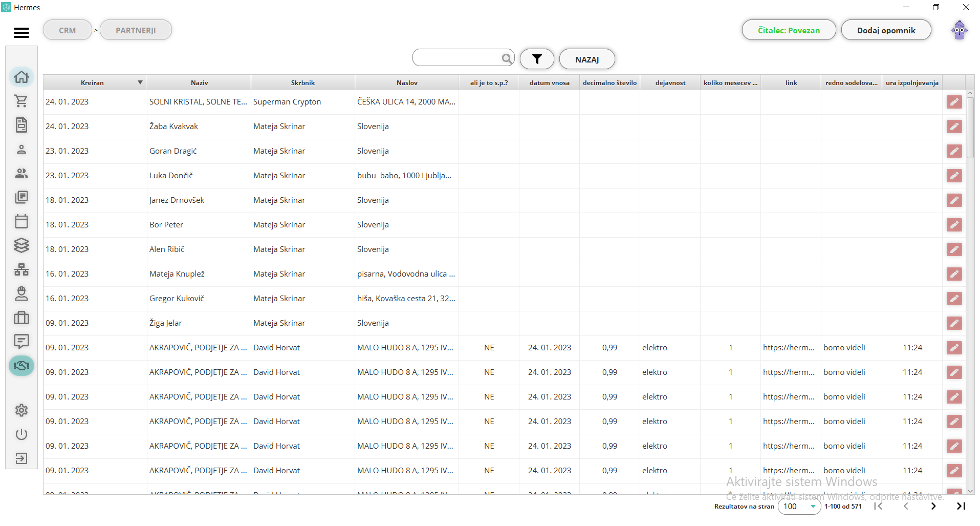
Task: Select 'hiša, Kovaška cesta 21' cell
Action: click(407, 299)
